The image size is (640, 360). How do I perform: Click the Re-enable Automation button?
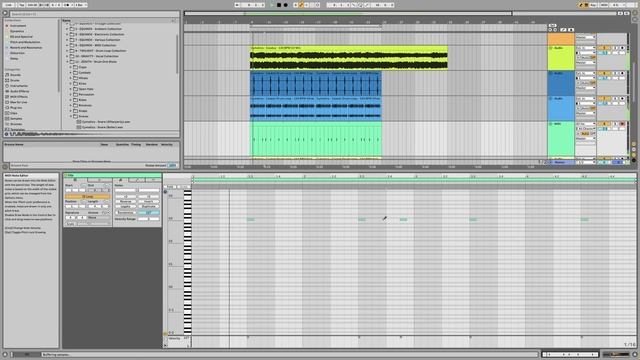(307, 5)
